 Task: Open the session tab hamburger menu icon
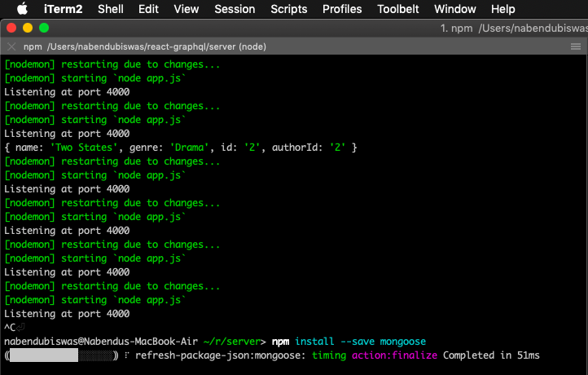pyautogui.click(x=576, y=46)
